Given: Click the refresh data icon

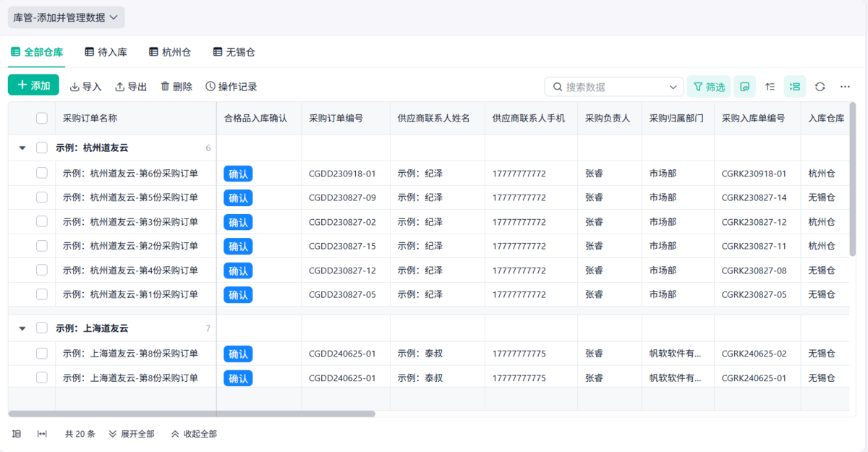Looking at the screenshot, I should tap(820, 87).
